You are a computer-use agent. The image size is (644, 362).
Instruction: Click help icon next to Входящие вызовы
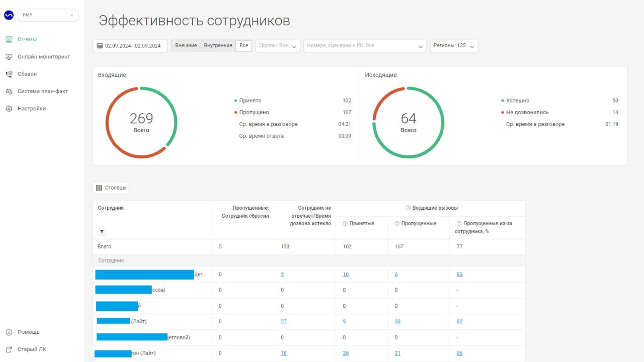pos(408,208)
